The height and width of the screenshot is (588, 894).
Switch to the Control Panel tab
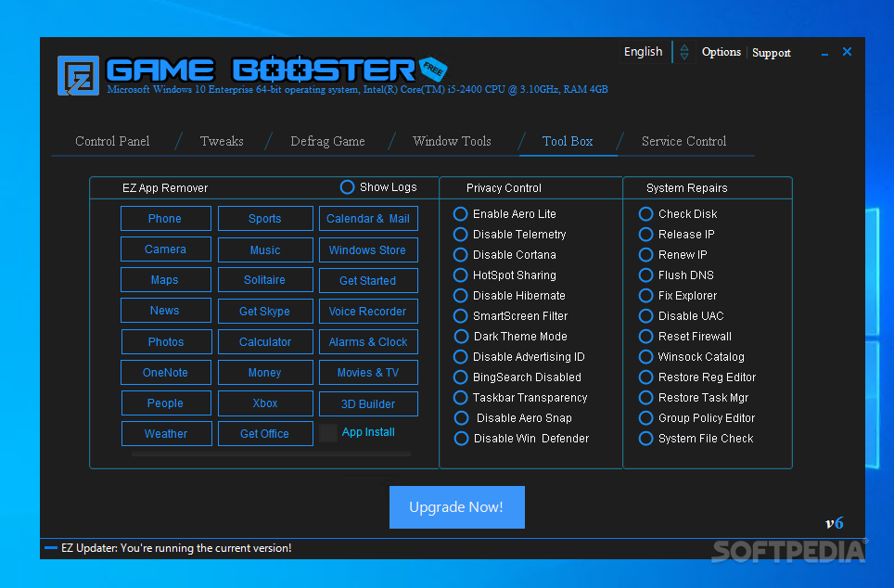[x=112, y=141]
